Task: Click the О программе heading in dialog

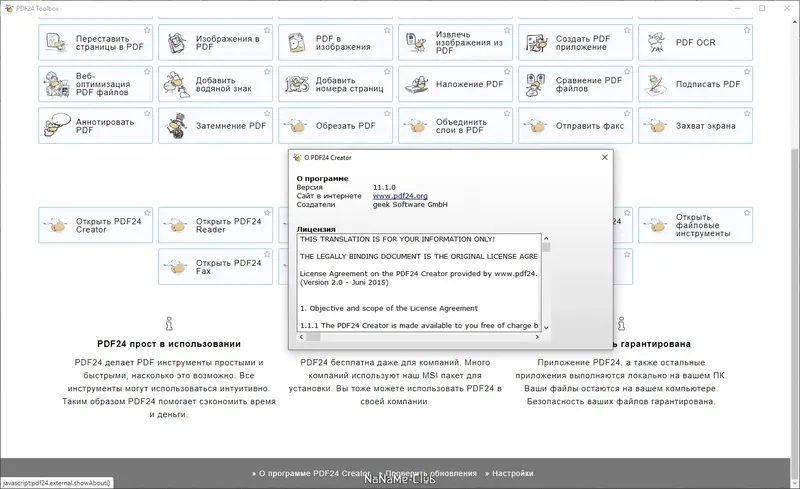Action: [322, 179]
